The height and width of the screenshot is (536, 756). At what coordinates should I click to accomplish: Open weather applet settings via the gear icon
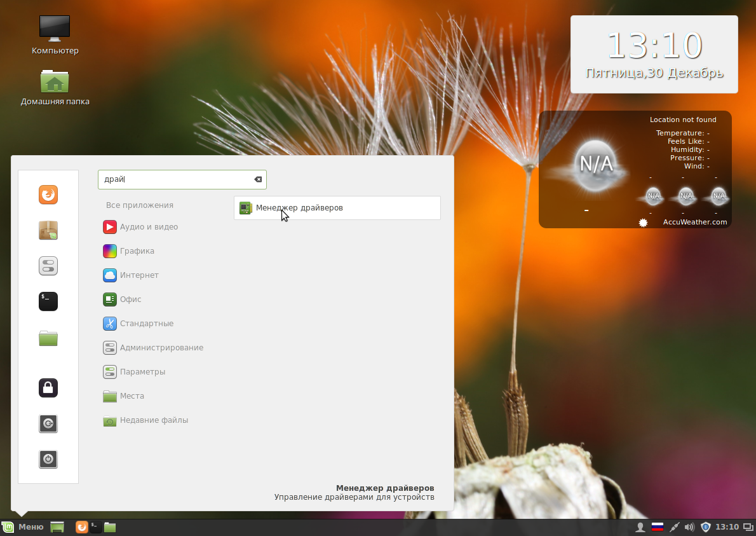pos(642,222)
